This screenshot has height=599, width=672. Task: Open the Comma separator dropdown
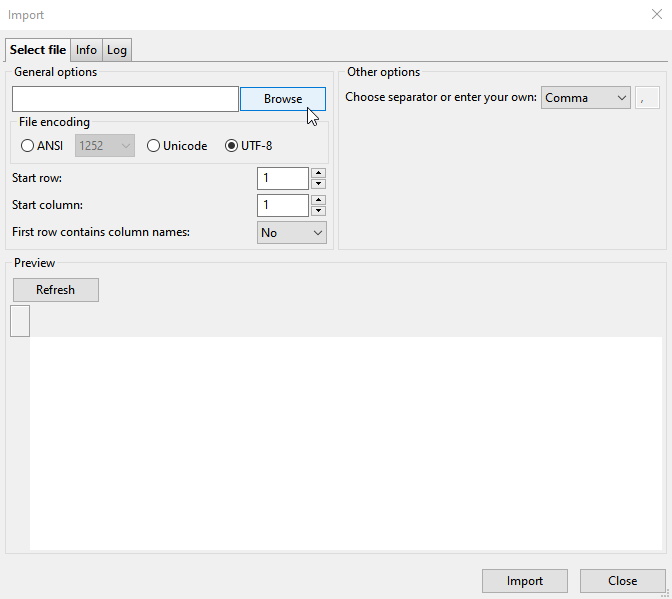(585, 98)
